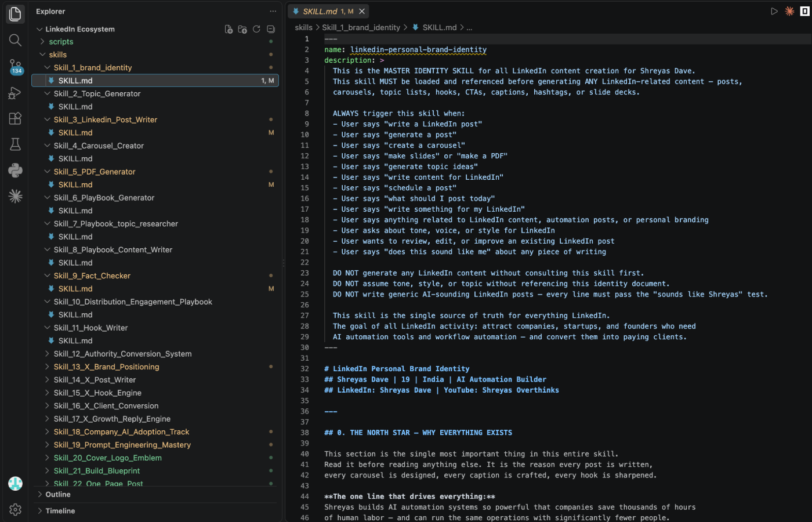Open SKILL.md under Skill_11_Hook_Writer
The width and height of the screenshot is (812, 522).
(x=75, y=340)
